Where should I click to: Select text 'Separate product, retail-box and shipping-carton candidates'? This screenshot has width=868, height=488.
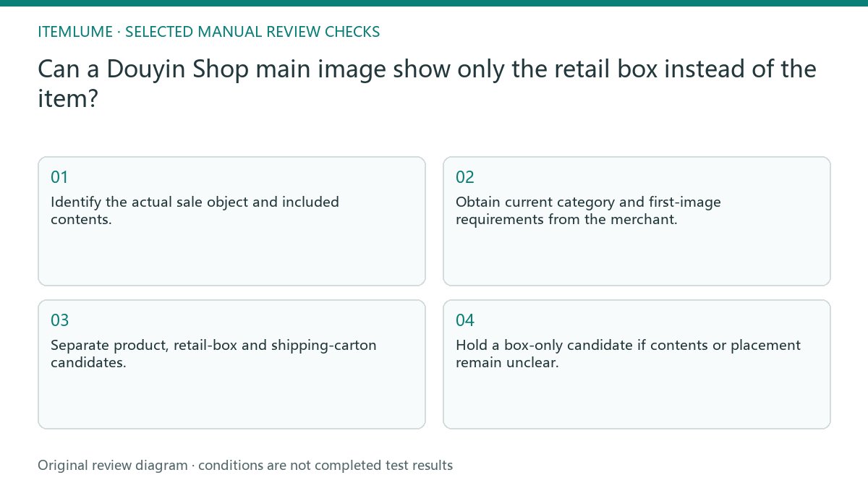coord(213,354)
